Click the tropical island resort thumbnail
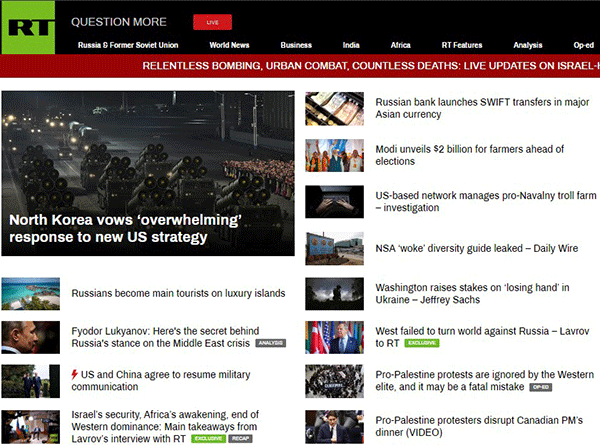Image resolution: width=600 pixels, height=448 pixels. [31, 294]
